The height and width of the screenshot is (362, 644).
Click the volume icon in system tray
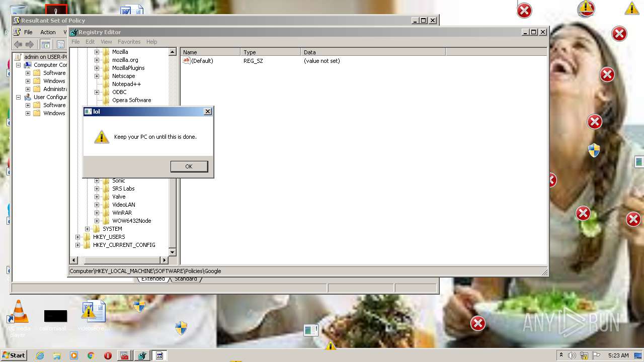coord(572,355)
